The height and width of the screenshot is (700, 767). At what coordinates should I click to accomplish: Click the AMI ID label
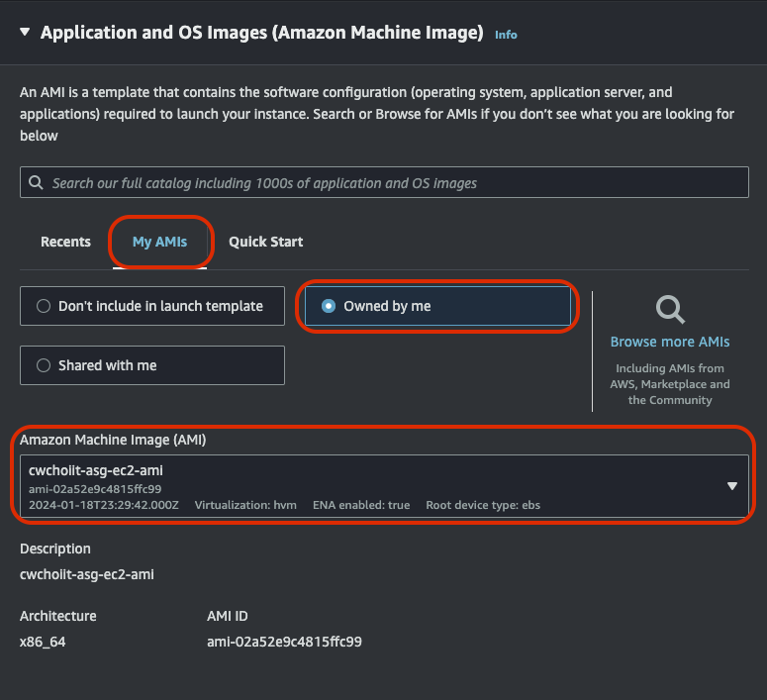tap(227, 616)
